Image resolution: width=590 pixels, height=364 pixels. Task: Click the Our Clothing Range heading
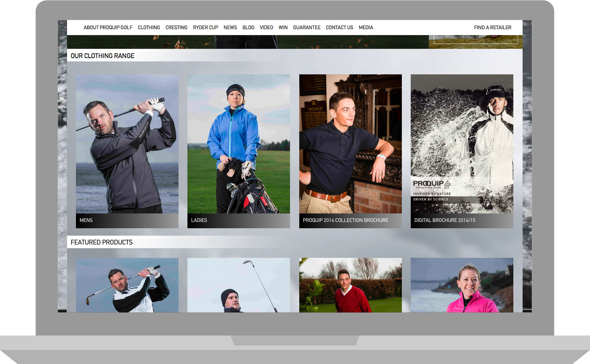coord(103,56)
